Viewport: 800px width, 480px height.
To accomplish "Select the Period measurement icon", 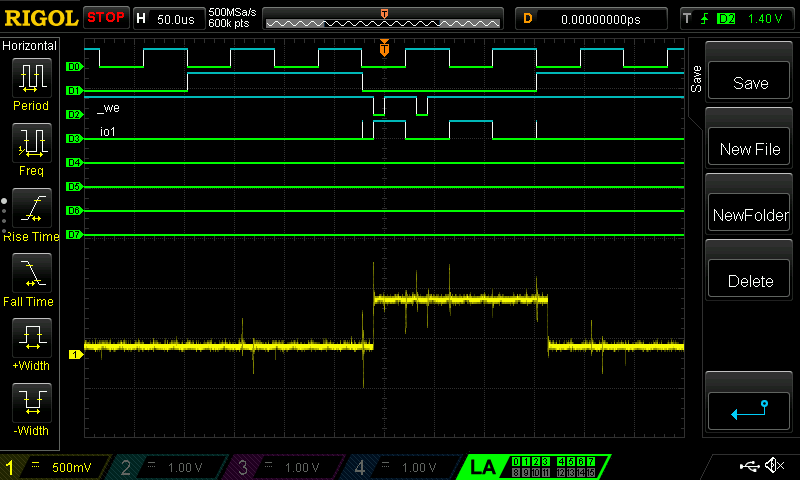I will pos(31,78).
